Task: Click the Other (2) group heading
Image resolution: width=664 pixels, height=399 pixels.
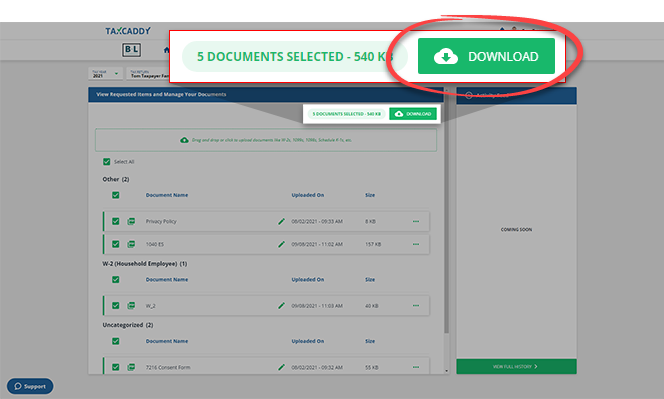Action: point(116,179)
